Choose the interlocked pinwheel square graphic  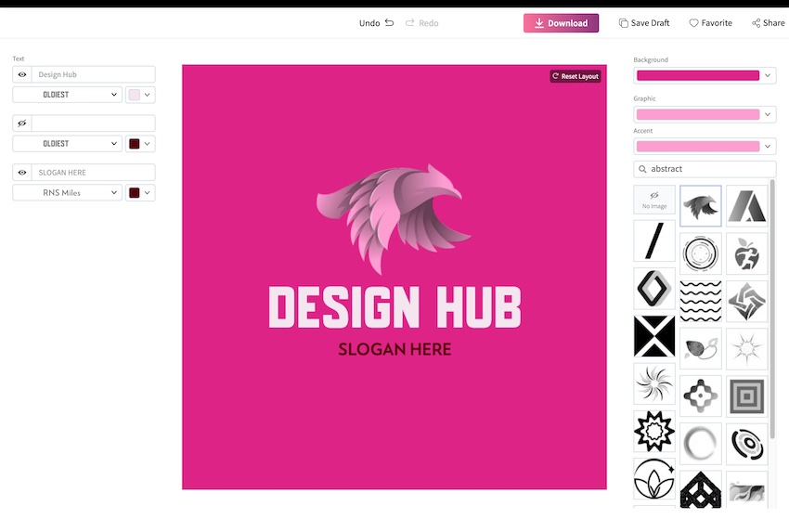(x=746, y=301)
